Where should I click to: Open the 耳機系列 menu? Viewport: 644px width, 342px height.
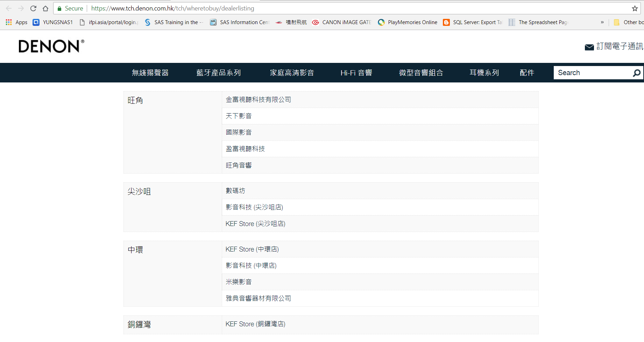[x=484, y=73]
